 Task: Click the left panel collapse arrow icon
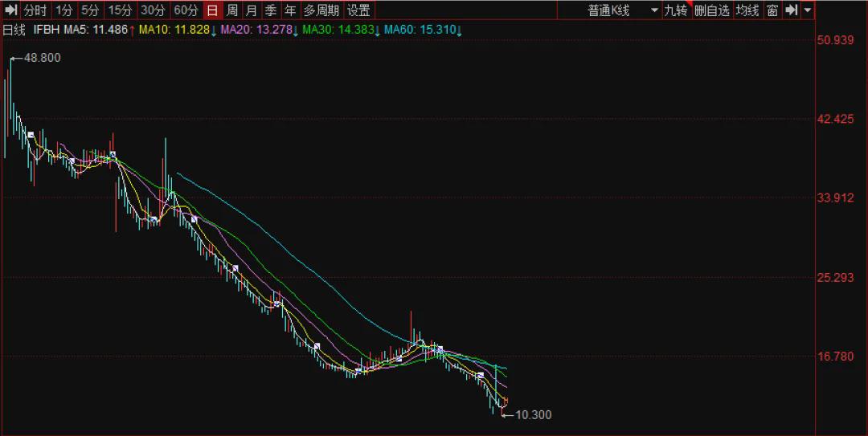[11, 10]
